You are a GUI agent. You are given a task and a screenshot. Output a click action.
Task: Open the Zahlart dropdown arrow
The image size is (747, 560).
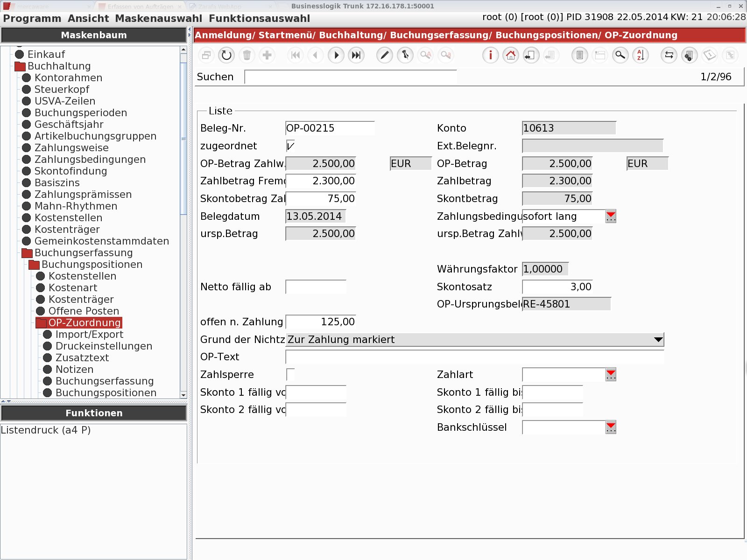(x=611, y=374)
